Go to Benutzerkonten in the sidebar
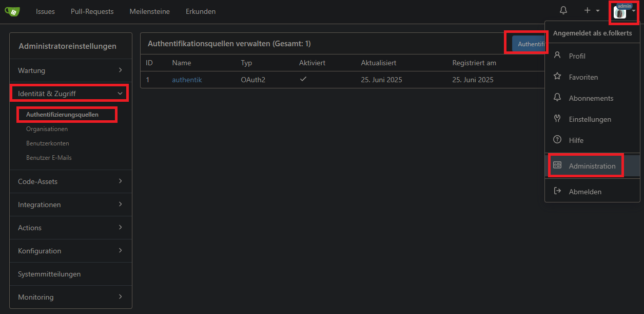Viewport: 644px width, 314px height. coord(48,143)
